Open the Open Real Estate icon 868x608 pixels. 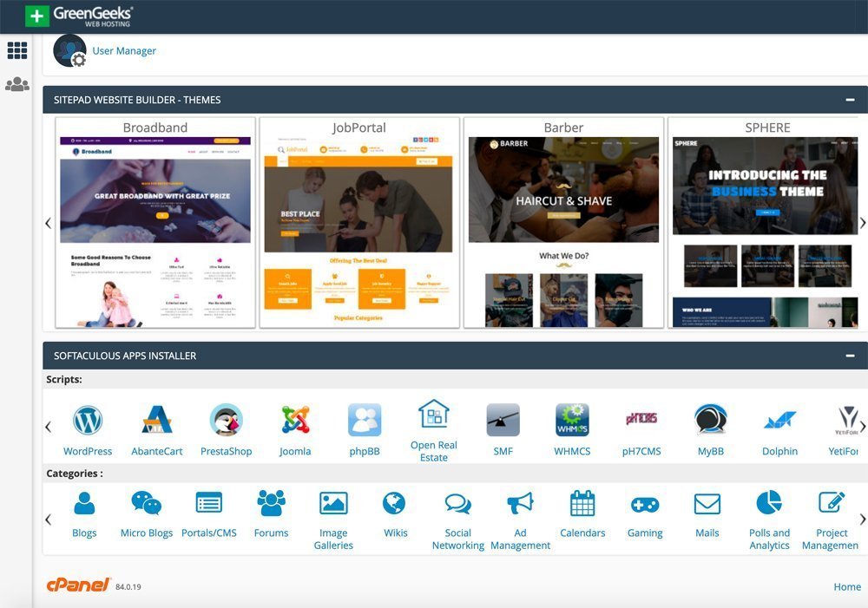click(x=433, y=414)
